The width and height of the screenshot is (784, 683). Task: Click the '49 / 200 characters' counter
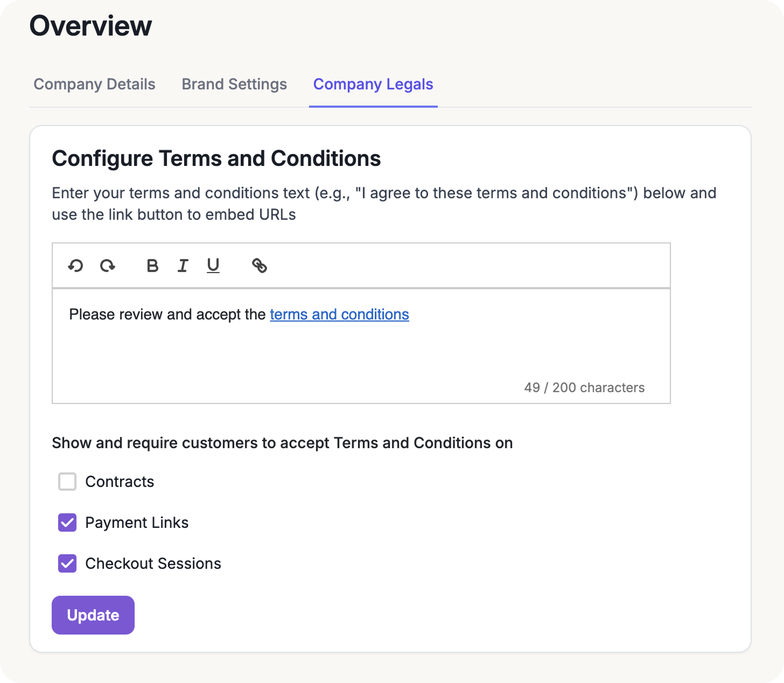(x=584, y=388)
